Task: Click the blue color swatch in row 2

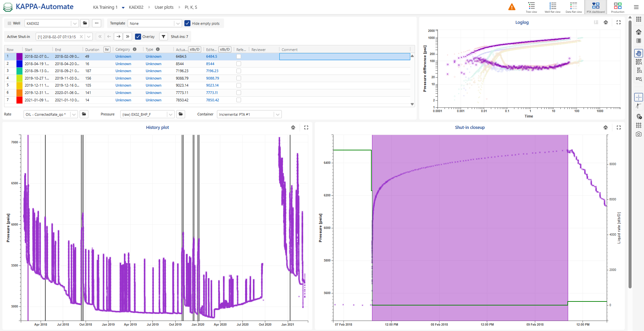Action: (19, 64)
